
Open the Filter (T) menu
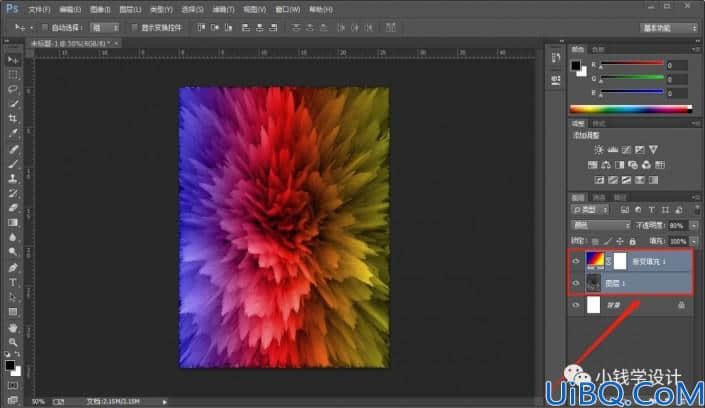(223, 9)
